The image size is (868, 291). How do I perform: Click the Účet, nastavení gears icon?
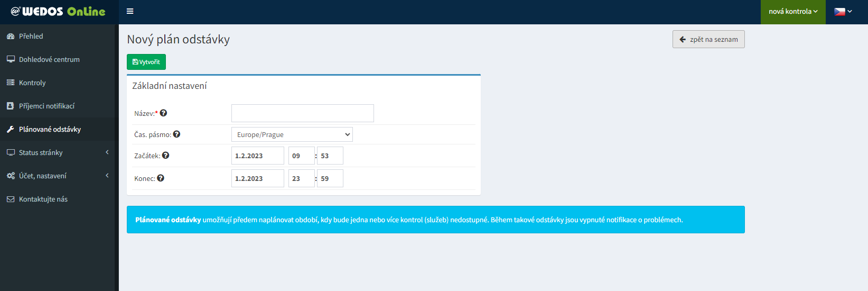coord(11,176)
